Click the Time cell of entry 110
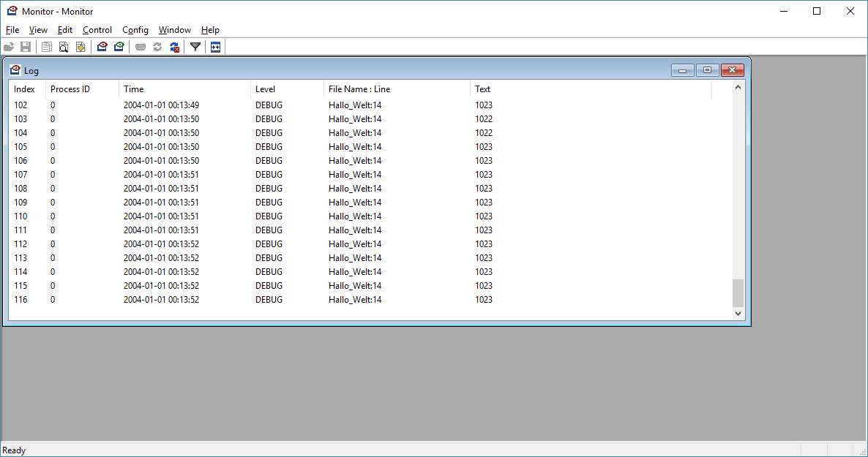The height and width of the screenshot is (457, 868). point(161,216)
